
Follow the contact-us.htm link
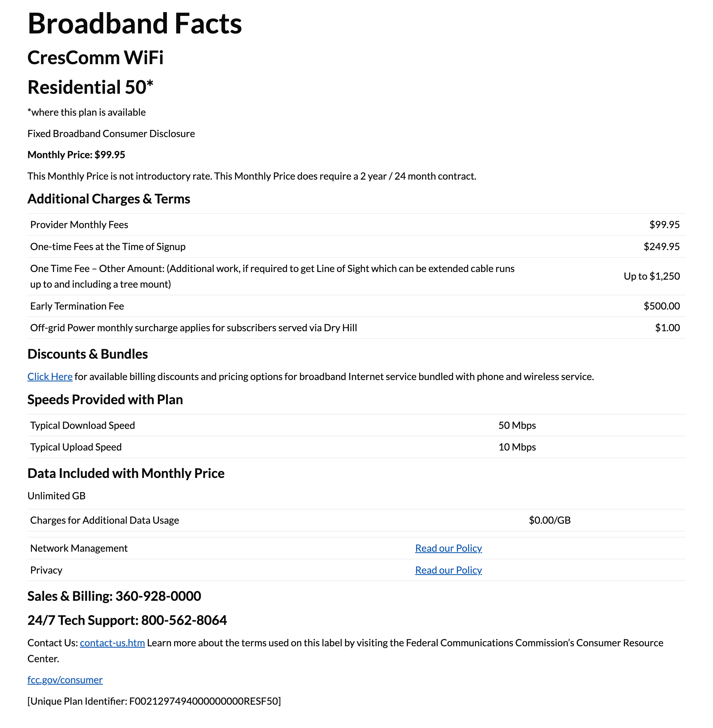pos(112,643)
